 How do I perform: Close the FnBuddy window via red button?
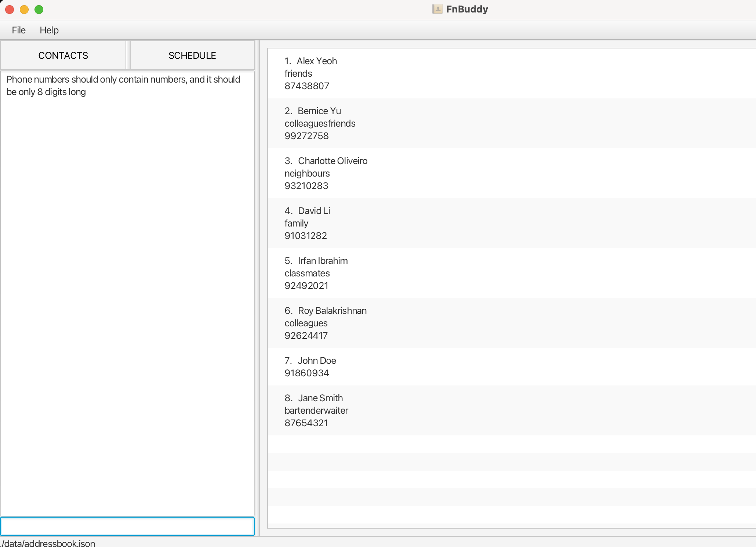(10, 10)
